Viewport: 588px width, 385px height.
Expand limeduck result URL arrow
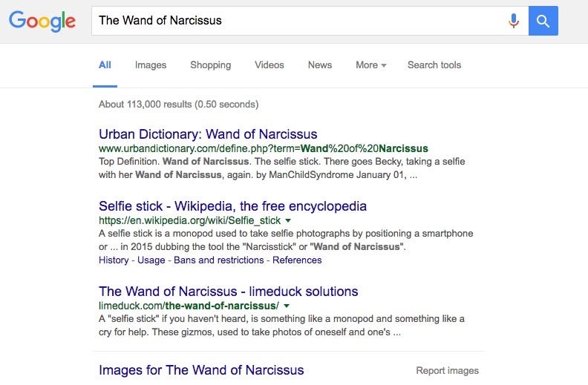pyautogui.click(x=287, y=306)
